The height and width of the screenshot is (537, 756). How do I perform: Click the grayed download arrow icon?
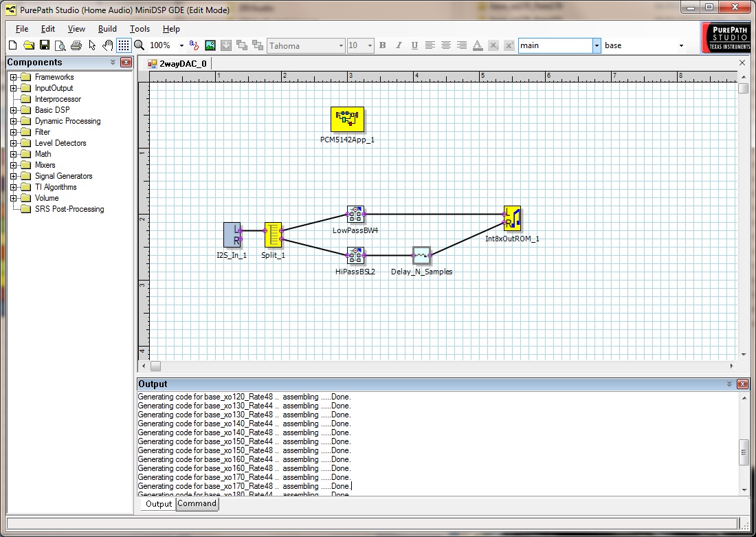point(225,45)
